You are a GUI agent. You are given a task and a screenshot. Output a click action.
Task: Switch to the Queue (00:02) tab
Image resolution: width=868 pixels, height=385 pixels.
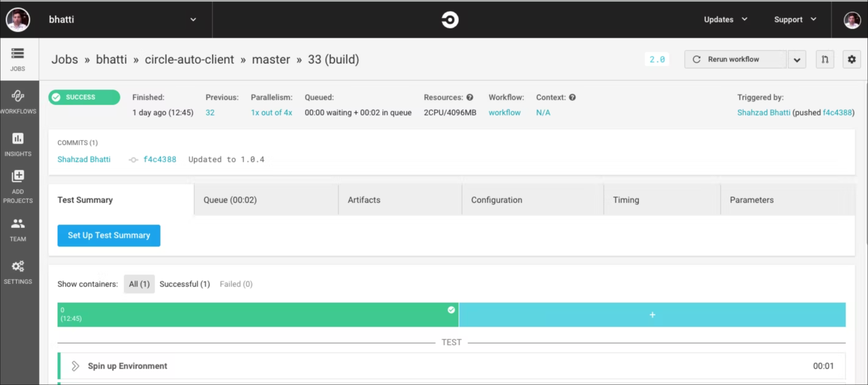266,200
